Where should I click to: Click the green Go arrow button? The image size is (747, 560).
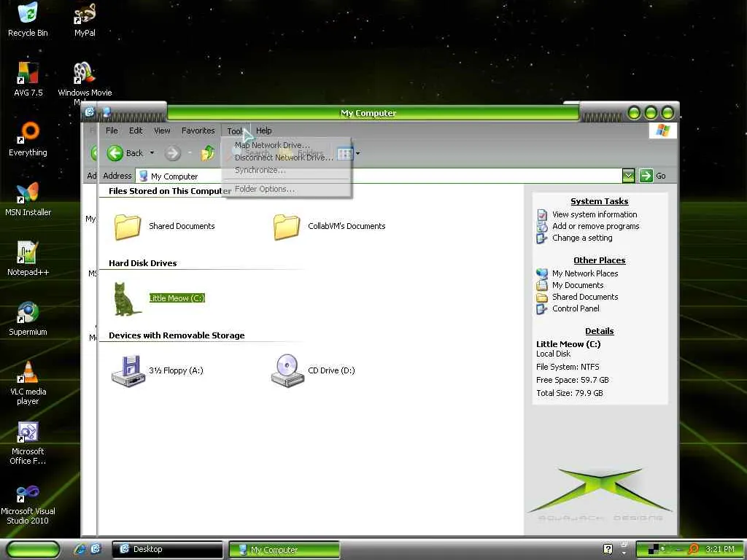[646, 176]
